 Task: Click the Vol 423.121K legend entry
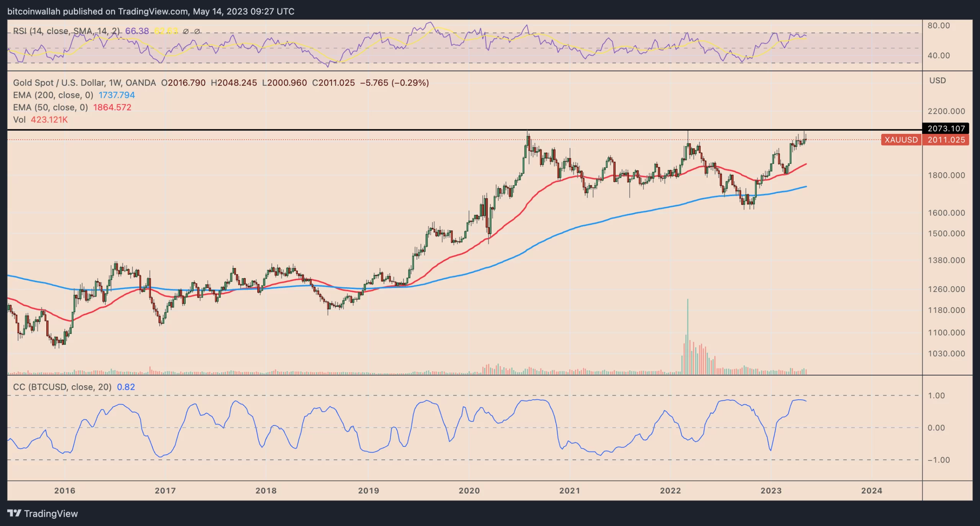pyautogui.click(x=40, y=120)
